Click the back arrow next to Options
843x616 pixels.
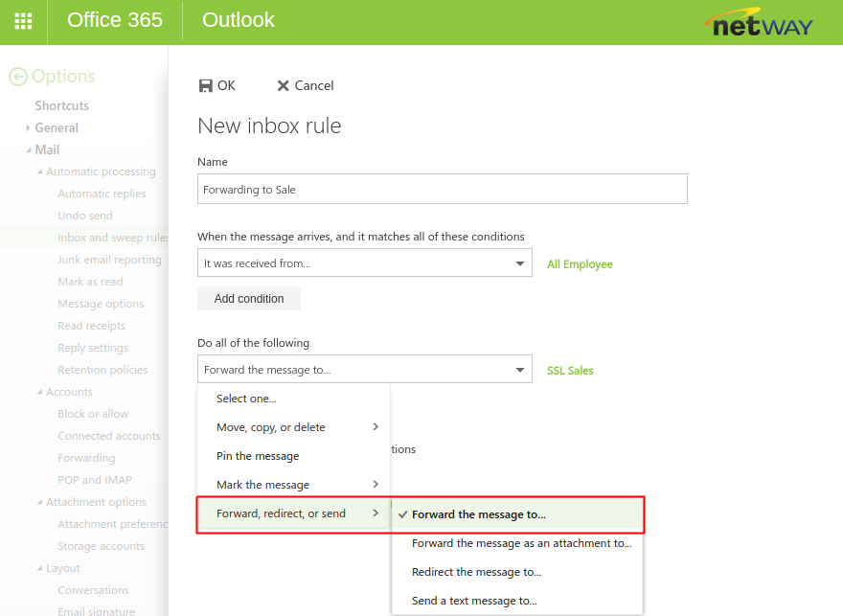[17, 77]
